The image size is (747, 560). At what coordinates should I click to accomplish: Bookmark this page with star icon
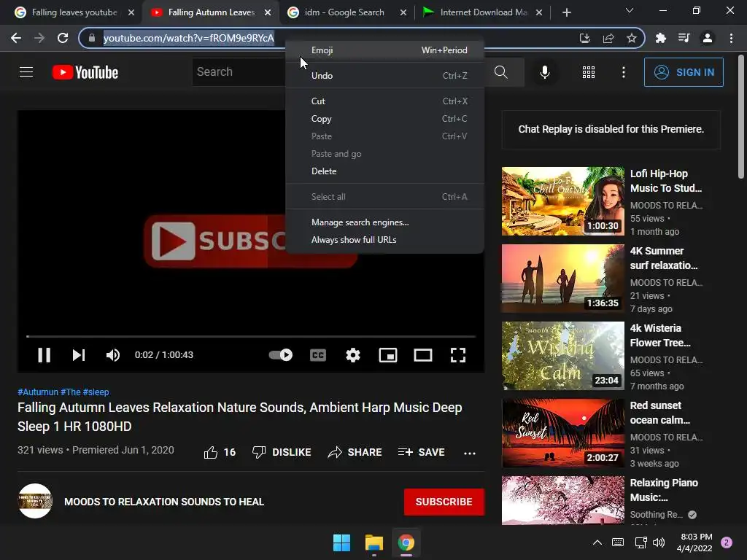click(632, 38)
